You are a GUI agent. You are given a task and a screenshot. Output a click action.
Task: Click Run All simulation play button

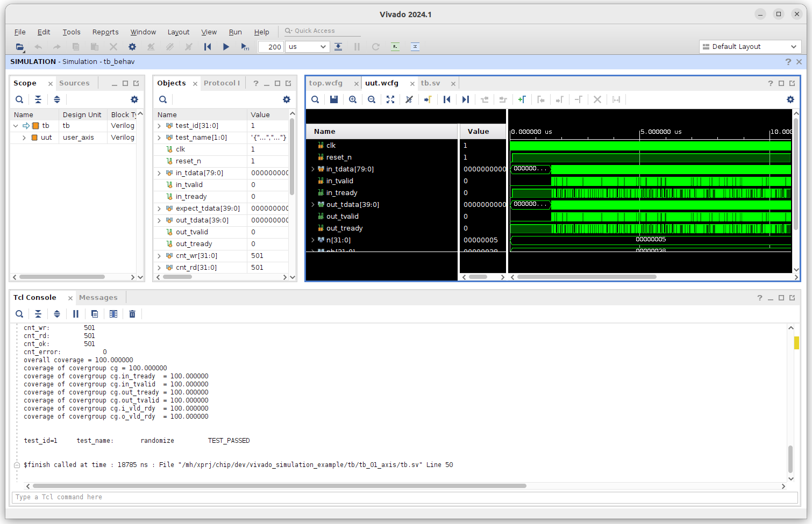click(226, 47)
